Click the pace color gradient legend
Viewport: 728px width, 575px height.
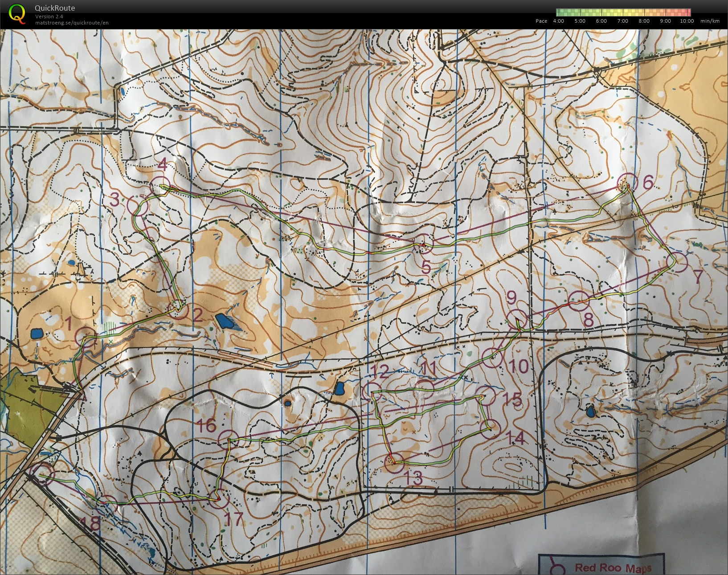623,12
